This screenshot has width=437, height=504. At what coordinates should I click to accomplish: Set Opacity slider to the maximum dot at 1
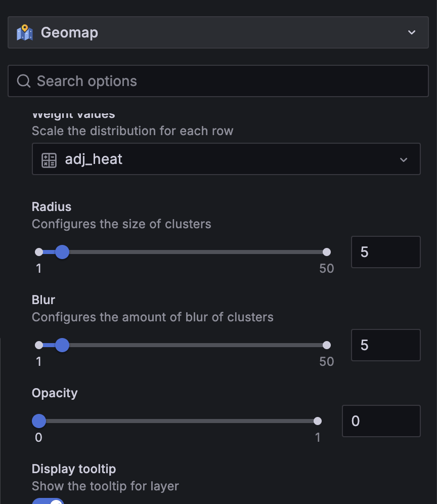pos(318,421)
